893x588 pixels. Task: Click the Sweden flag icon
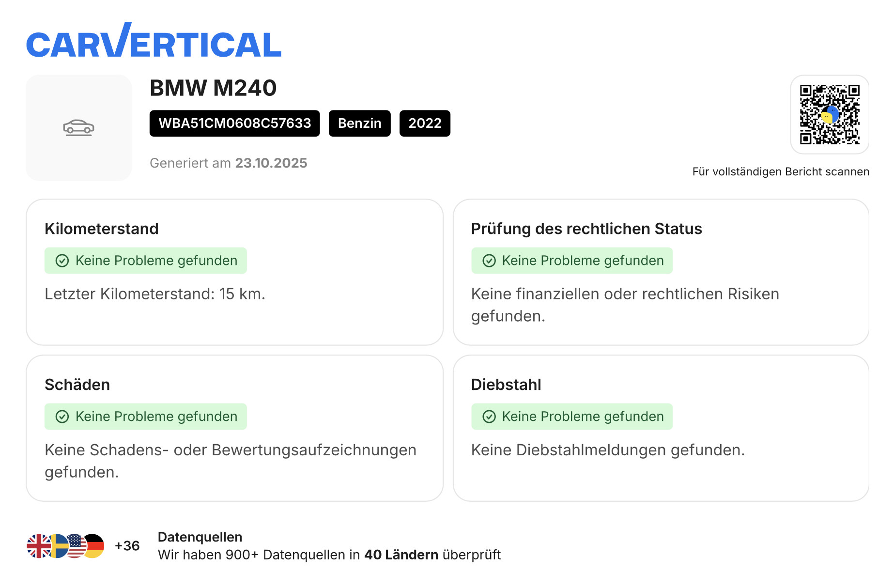58,546
